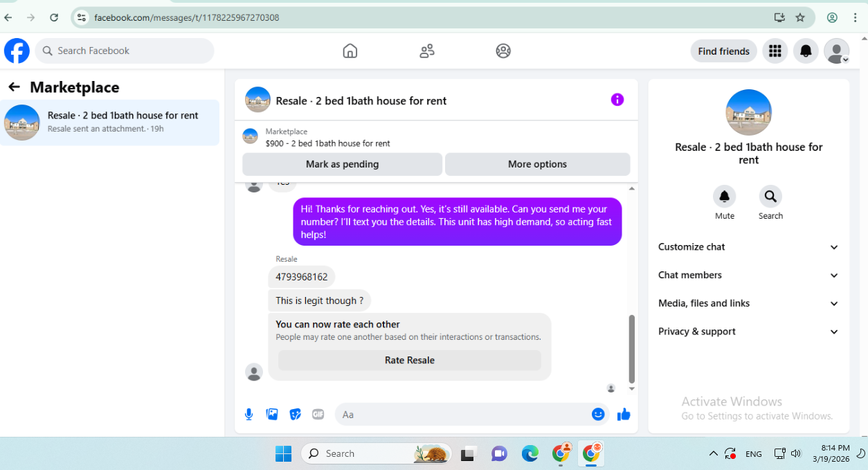Go to the Home feed tab

350,51
